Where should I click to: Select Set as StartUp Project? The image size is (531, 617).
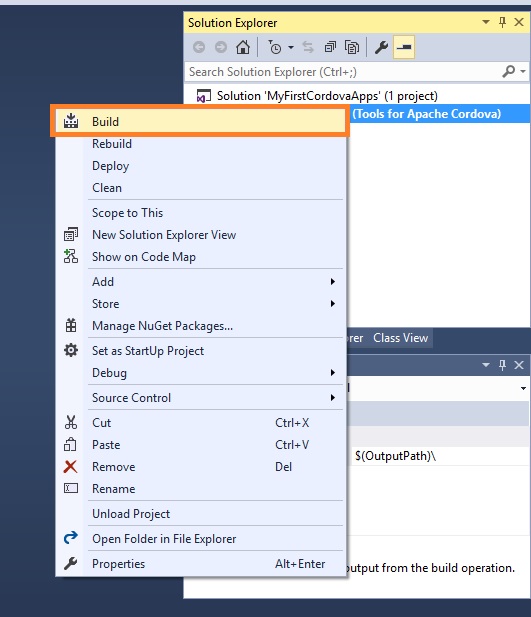[x=200, y=351]
